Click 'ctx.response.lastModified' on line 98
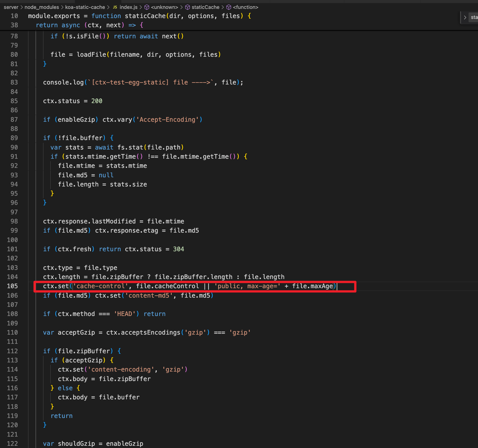This screenshot has height=448, width=478. [89, 221]
